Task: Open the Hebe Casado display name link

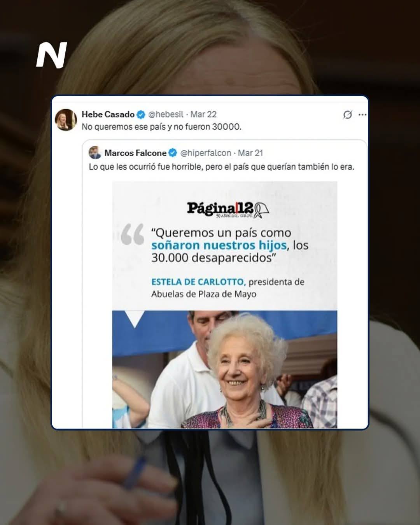Action: (108, 114)
